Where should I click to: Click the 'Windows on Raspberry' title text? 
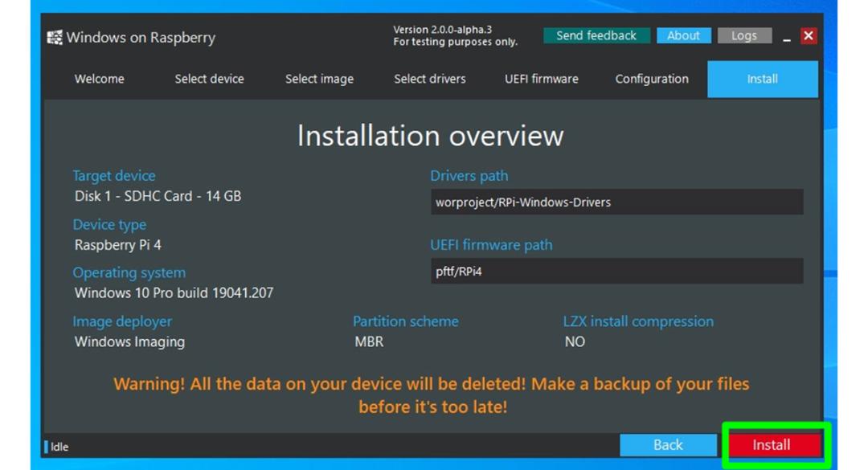tap(141, 38)
